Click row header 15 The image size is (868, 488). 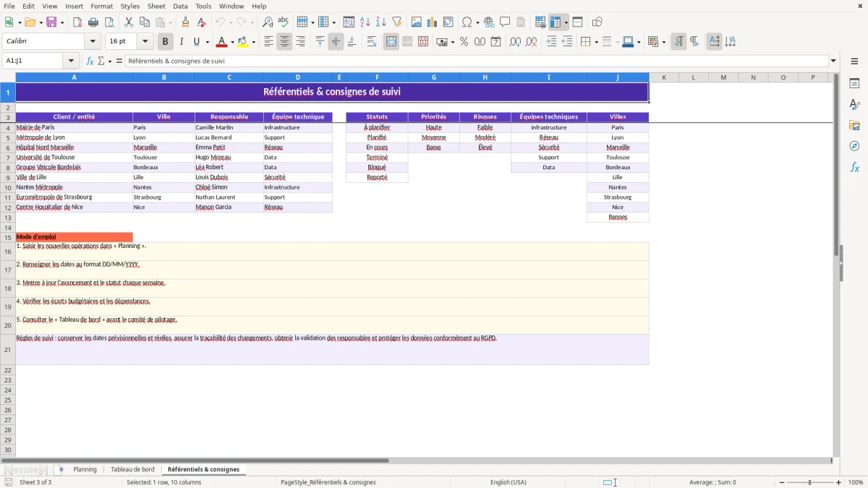coord(8,237)
